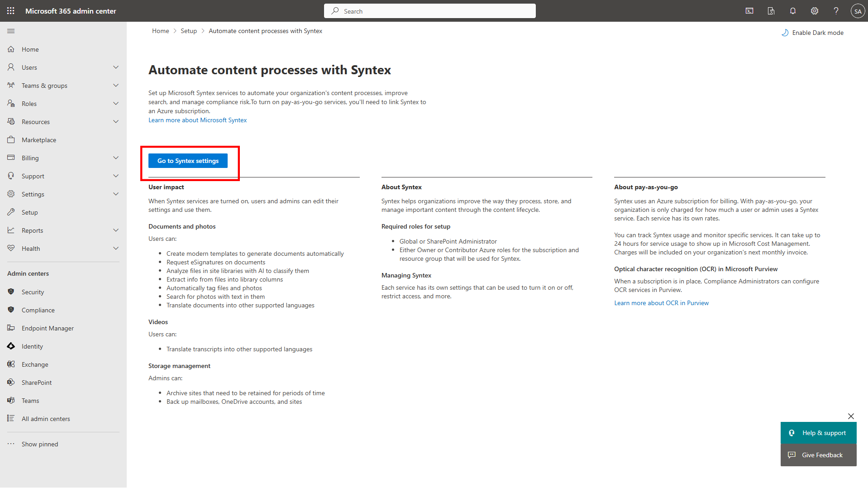Open settings gear icon in header

[x=815, y=11]
